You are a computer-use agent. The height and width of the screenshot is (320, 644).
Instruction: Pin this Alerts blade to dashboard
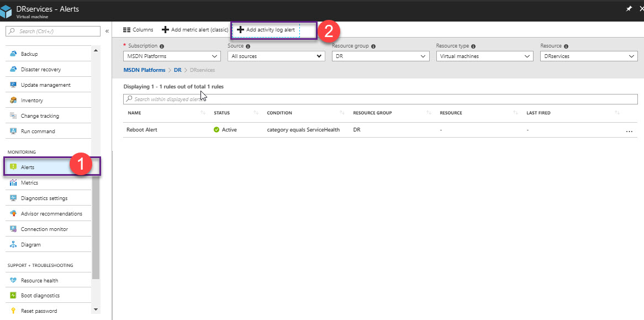coord(629,8)
